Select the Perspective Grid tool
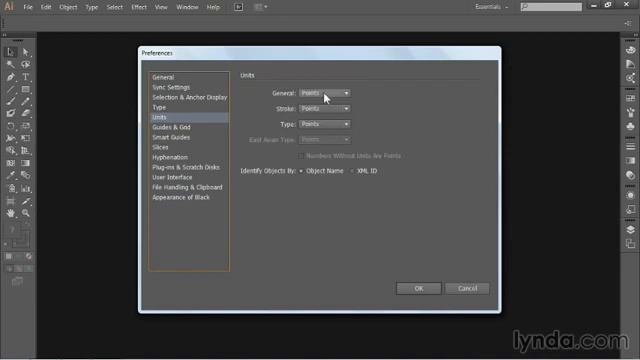The image size is (640, 360). (25, 151)
